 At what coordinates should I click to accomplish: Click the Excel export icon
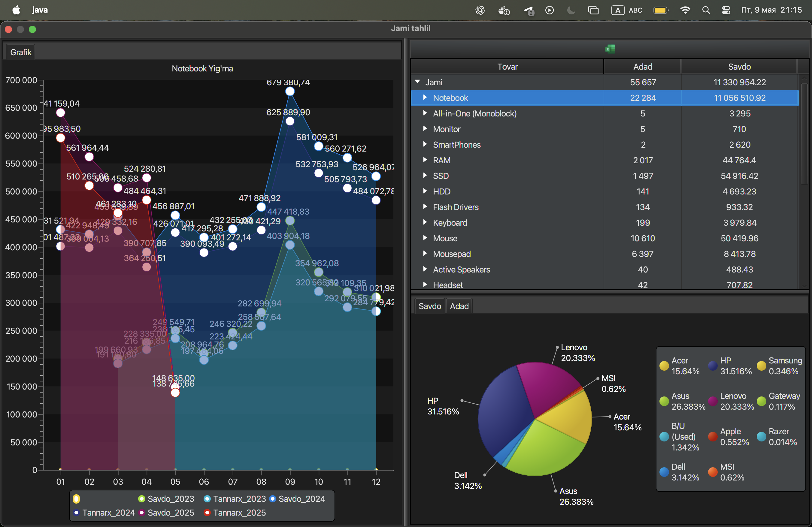point(610,49)
